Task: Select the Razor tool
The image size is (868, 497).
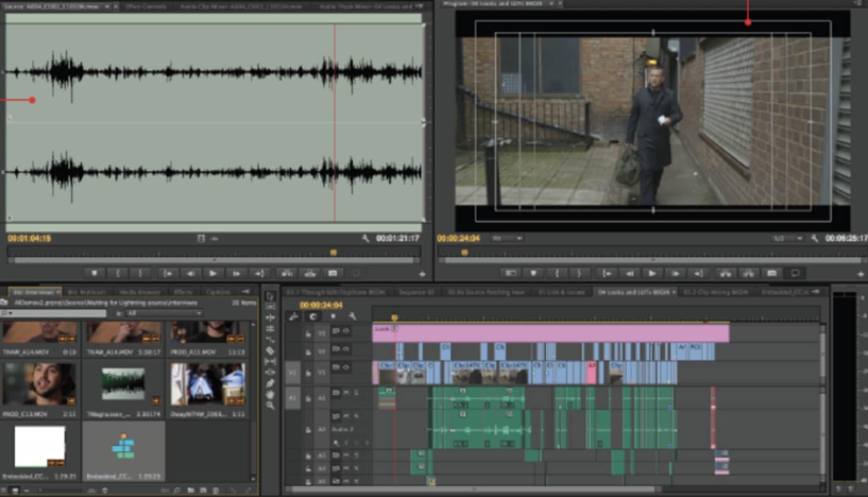Action: tap(270, 350)
